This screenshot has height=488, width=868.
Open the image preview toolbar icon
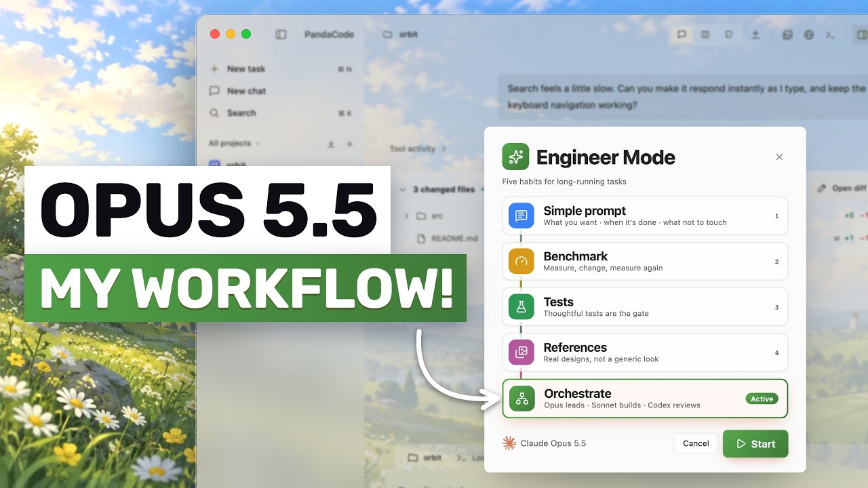click(787, 35)
